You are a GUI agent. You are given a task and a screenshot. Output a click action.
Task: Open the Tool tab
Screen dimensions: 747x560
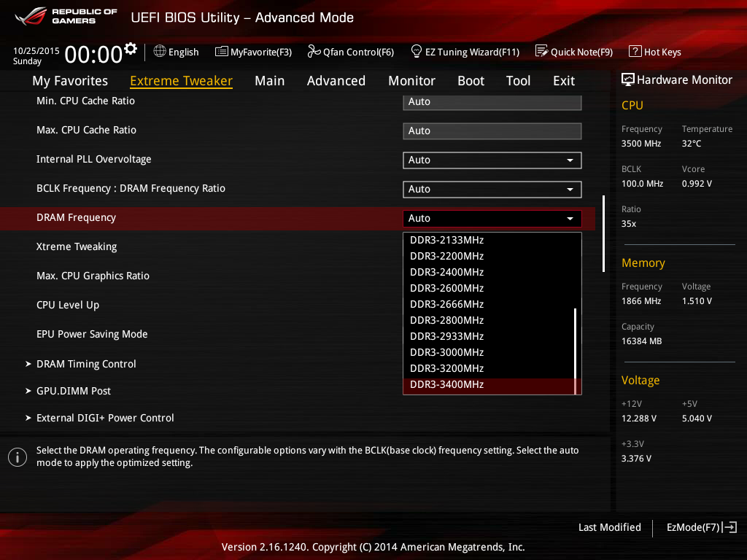pyautogui.click(x=519, y=81)
